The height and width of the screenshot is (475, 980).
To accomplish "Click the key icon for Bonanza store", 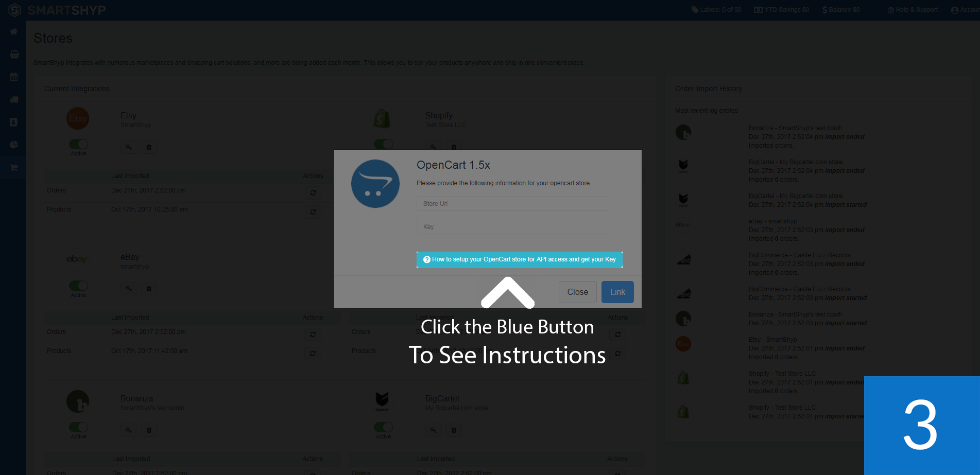I will click(x=129, y=430).
